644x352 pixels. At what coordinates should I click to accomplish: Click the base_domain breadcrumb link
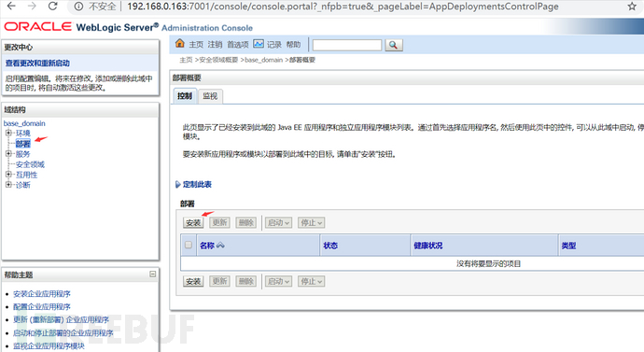pyautogui.click(x=264, y=60)
